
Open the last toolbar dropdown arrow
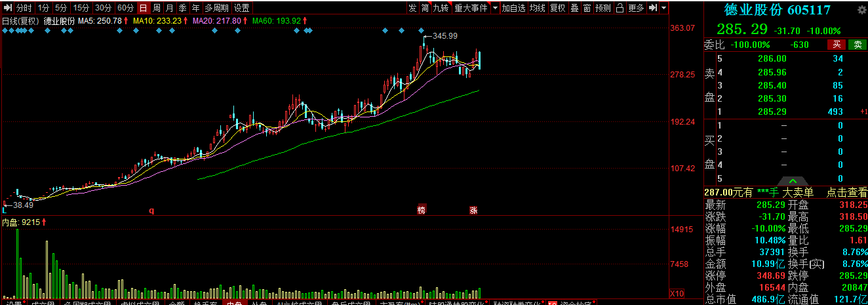point(665,8)
